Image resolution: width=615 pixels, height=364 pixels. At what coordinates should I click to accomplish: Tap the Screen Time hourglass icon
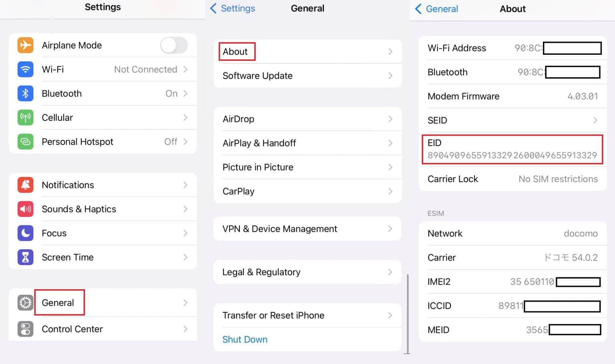click(25, 257)
